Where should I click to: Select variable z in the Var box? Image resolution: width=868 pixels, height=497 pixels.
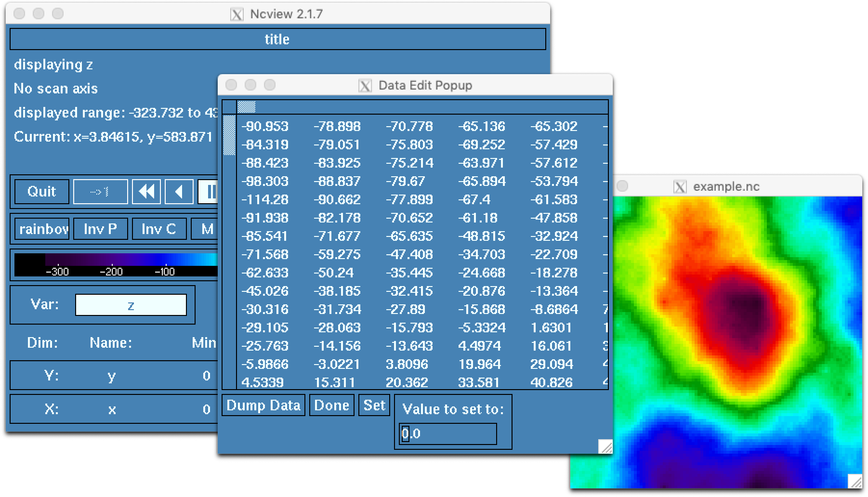pyautogui.click(x=131, y=305)
